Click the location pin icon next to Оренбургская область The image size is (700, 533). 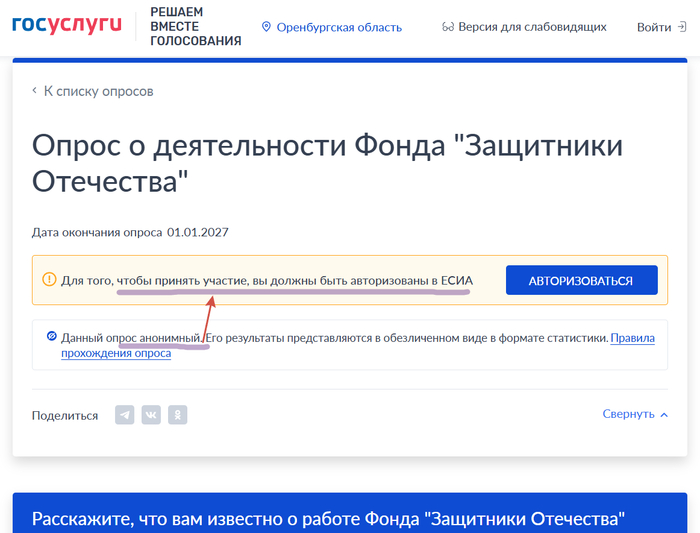click(266, 27)
